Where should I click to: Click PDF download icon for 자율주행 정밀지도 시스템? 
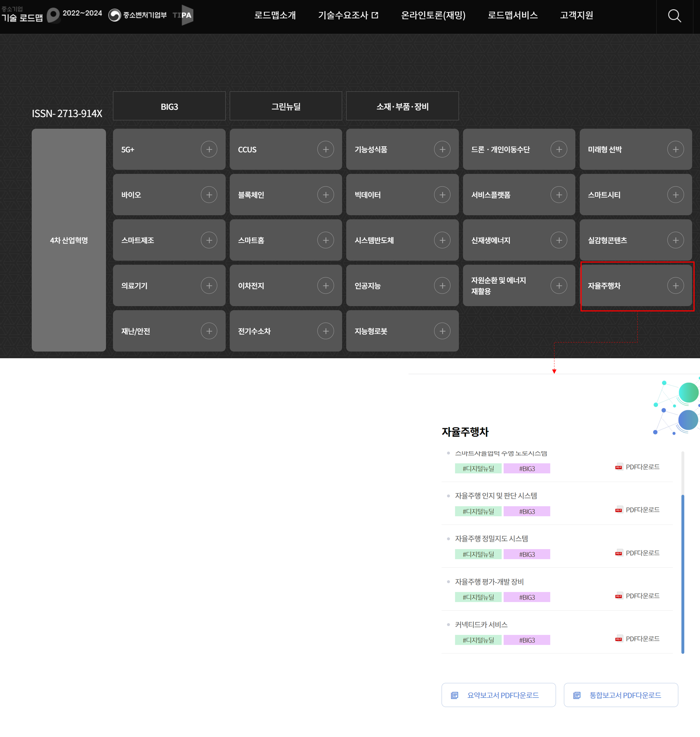(619, 553)
